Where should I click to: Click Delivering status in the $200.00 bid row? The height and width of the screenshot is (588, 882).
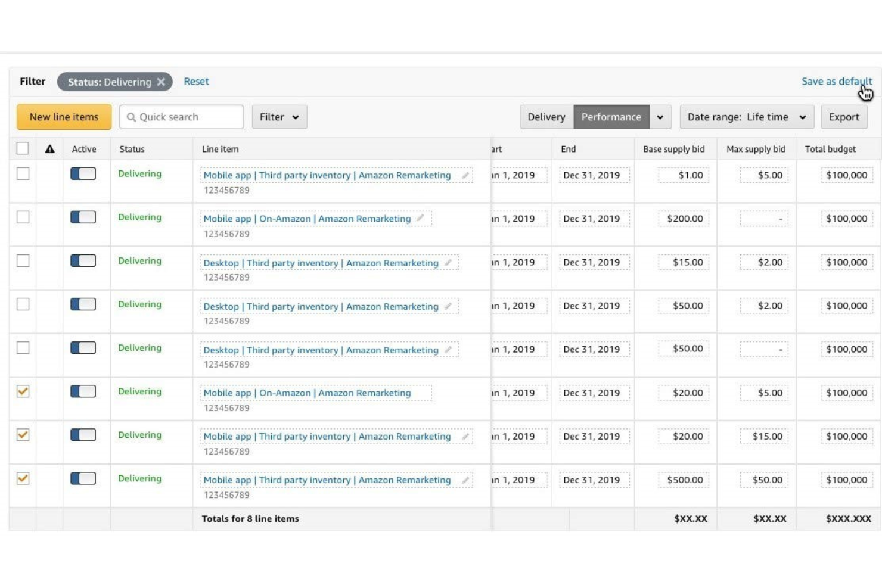(139, 217)
